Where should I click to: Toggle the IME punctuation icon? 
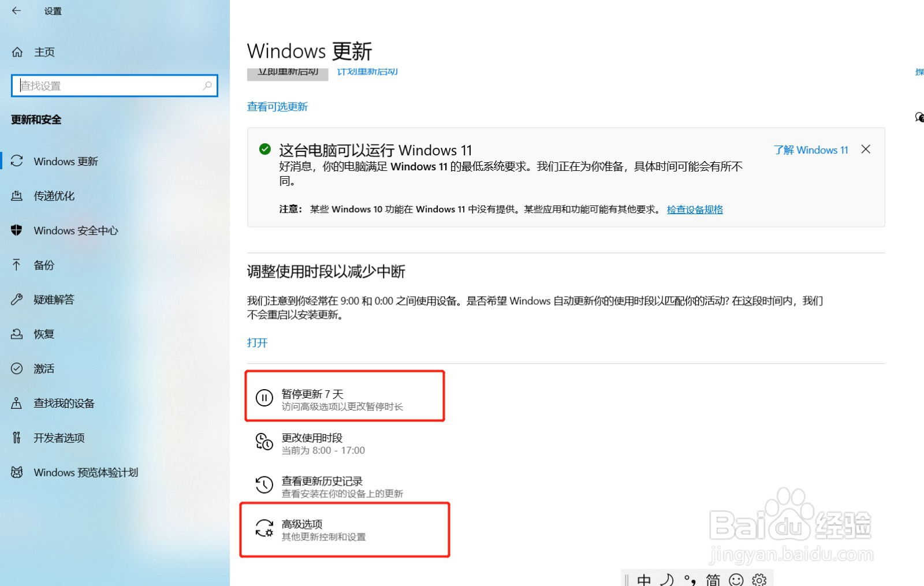tap(690, 580)
